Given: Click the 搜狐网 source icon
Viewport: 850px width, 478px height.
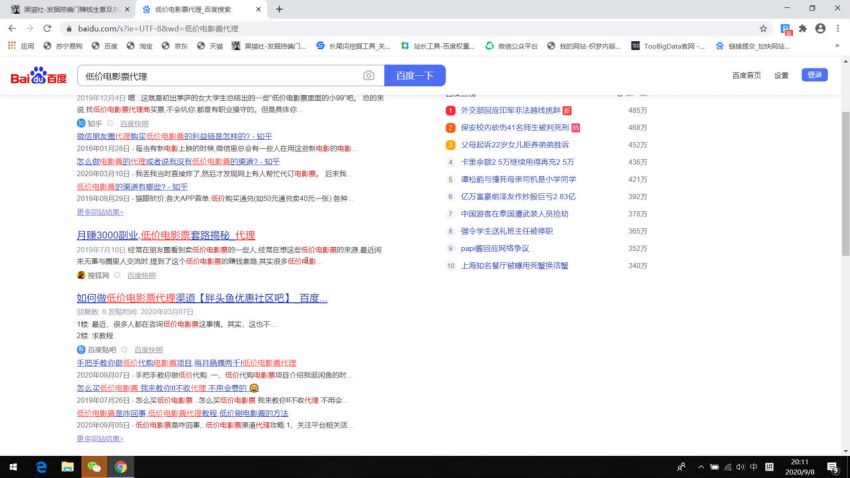Looking at the screenshot, I should click(x=81, y=275).
